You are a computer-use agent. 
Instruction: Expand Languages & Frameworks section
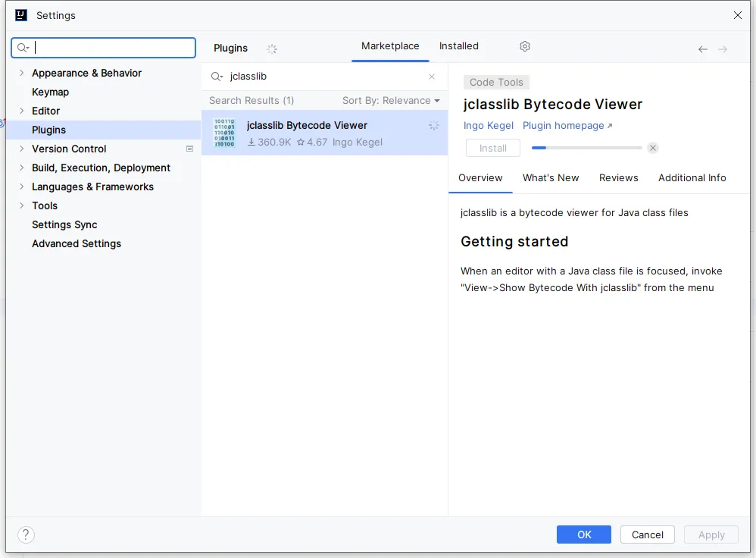point(22,187)
